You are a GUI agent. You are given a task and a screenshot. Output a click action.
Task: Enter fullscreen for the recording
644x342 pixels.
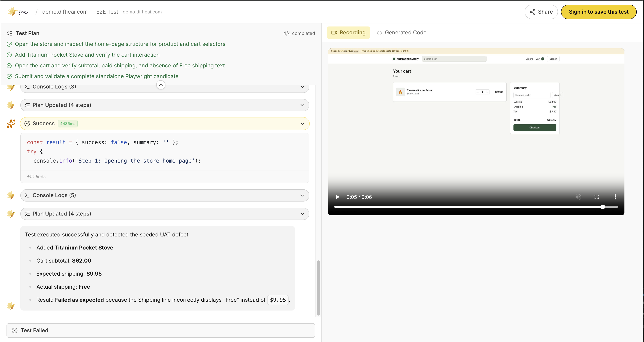597,197
